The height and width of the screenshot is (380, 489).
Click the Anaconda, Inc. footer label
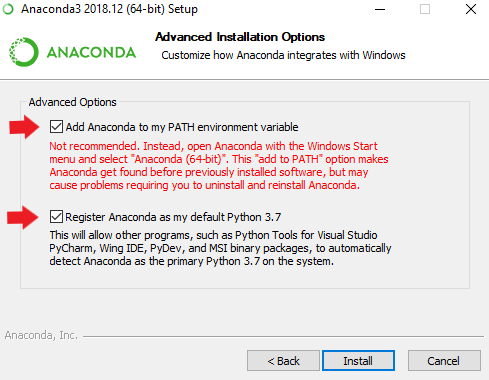(41, 335)
